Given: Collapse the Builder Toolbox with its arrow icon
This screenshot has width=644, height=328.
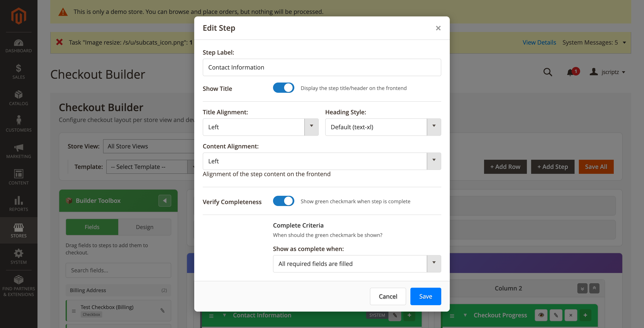Looking at the screenshot, I should click(164, 200).
